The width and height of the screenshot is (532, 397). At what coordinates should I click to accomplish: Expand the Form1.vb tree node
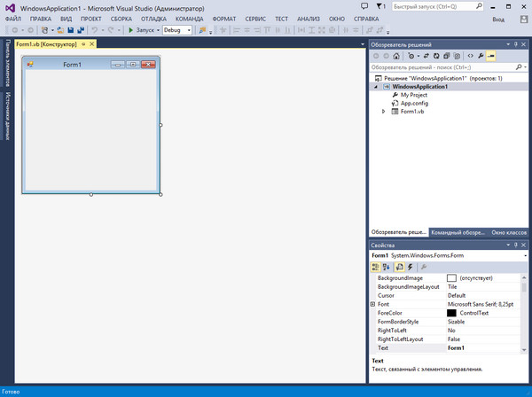[x=383, y=112]
